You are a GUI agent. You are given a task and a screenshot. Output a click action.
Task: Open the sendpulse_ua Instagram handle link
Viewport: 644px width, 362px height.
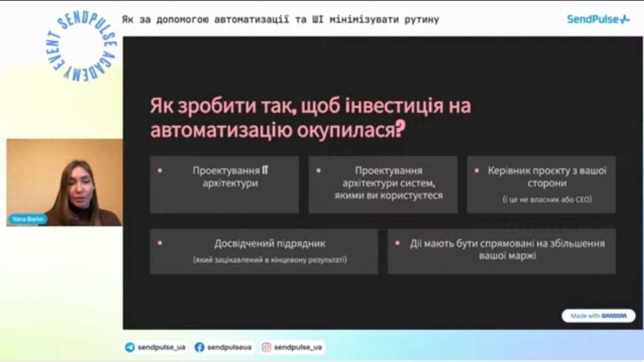point(298,347)
